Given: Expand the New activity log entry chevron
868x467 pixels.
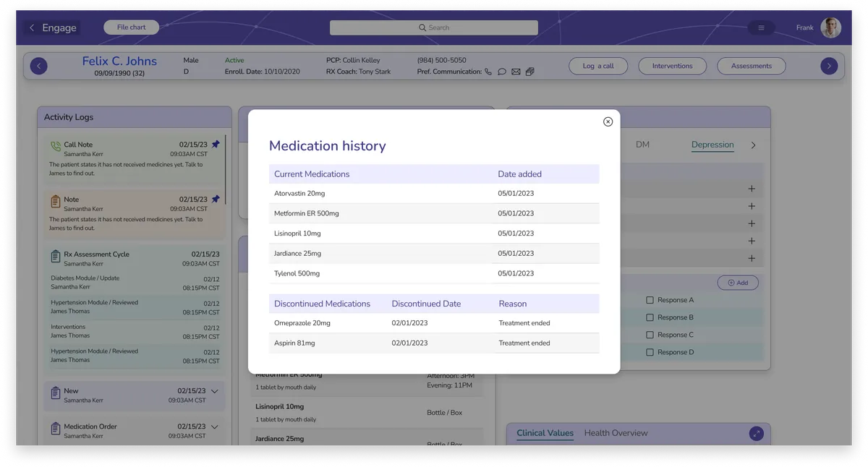Looking at the screenshot, I should pyautogui.click(x=214, y=391).
